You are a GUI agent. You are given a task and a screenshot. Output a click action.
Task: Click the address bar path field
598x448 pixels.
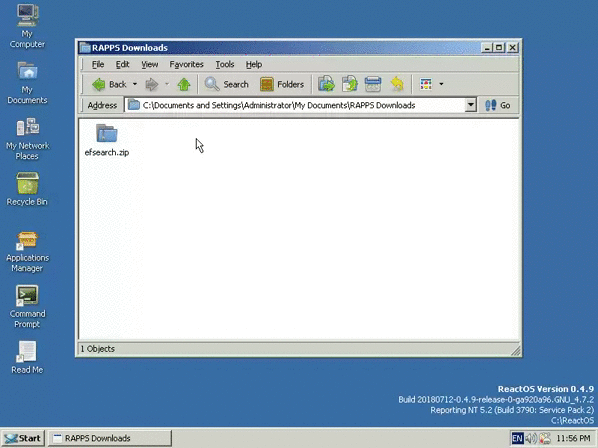tap(294, 105)
